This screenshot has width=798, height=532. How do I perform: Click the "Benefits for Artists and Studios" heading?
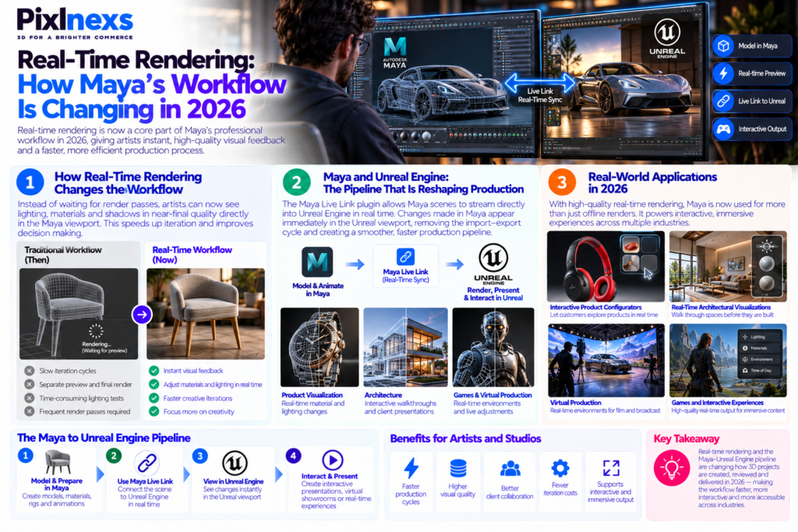[465, 439]
